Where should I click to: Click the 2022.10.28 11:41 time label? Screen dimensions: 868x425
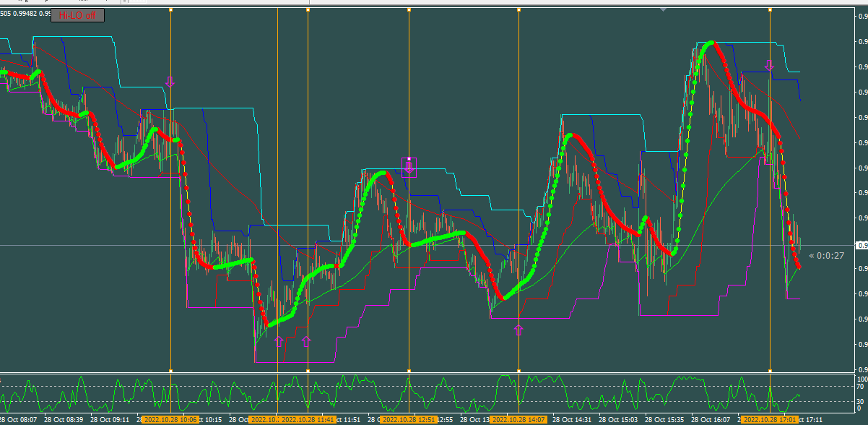[x=308, y=419]
